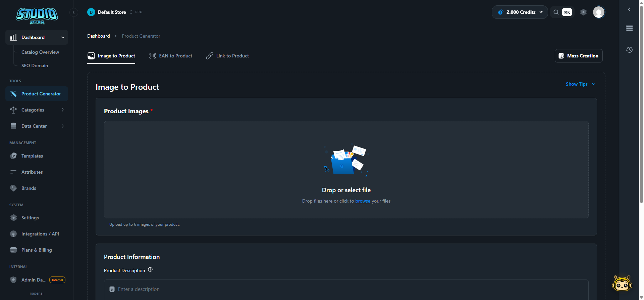Viewport: 644px width, 300px height.
Task: Open the list view icon in right rail
Action: point(629,28)
